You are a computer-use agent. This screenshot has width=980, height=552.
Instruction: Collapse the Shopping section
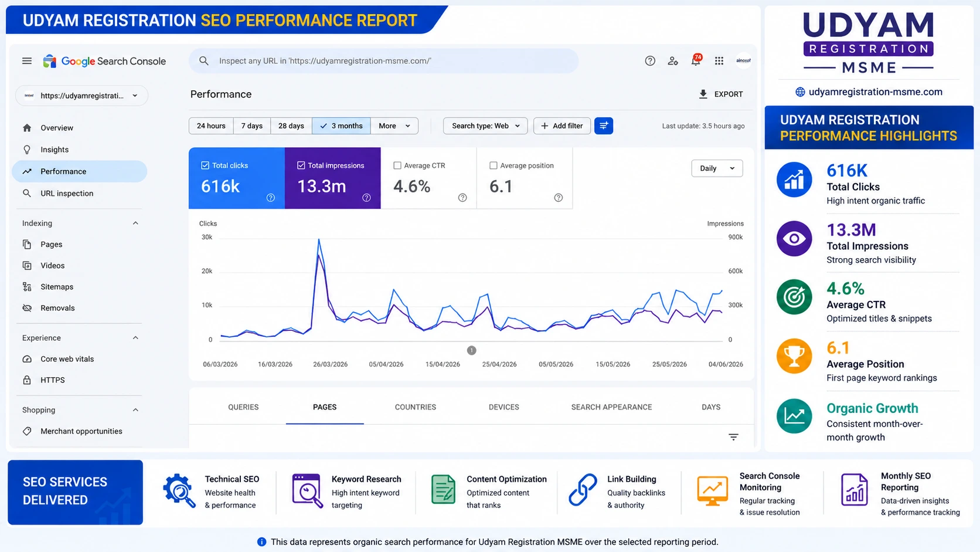(135, 410)
